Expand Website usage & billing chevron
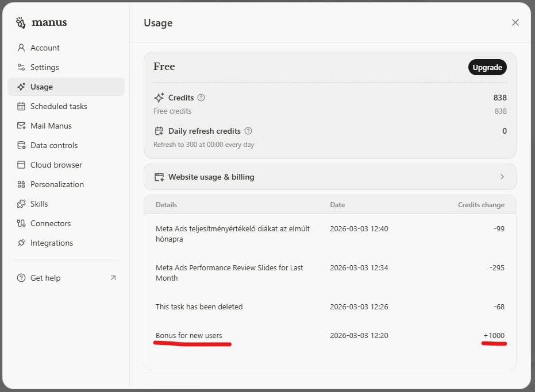 502,177
